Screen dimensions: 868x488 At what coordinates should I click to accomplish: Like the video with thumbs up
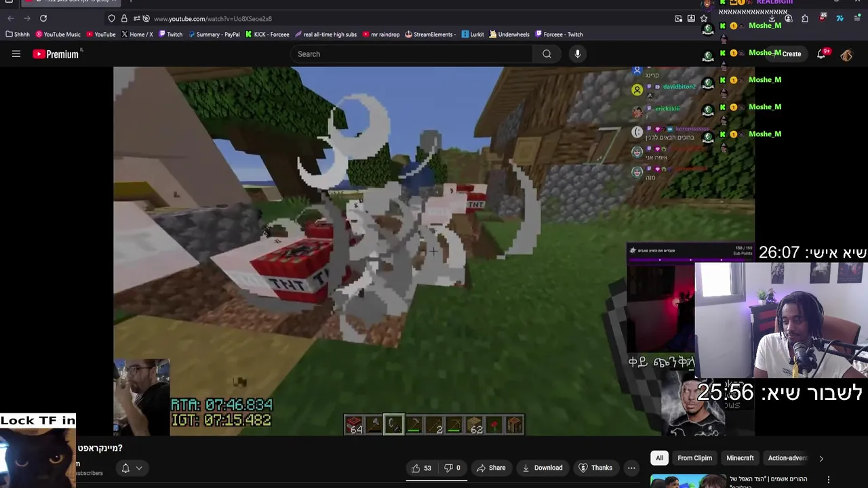coord(421,468)
